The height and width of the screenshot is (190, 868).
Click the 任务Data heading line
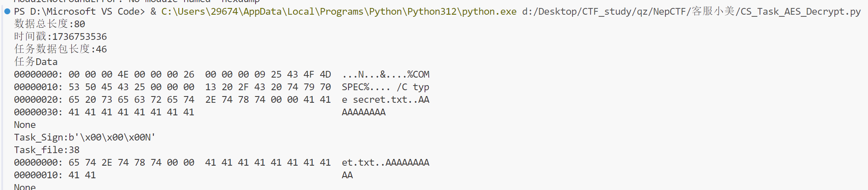[36, 62]
